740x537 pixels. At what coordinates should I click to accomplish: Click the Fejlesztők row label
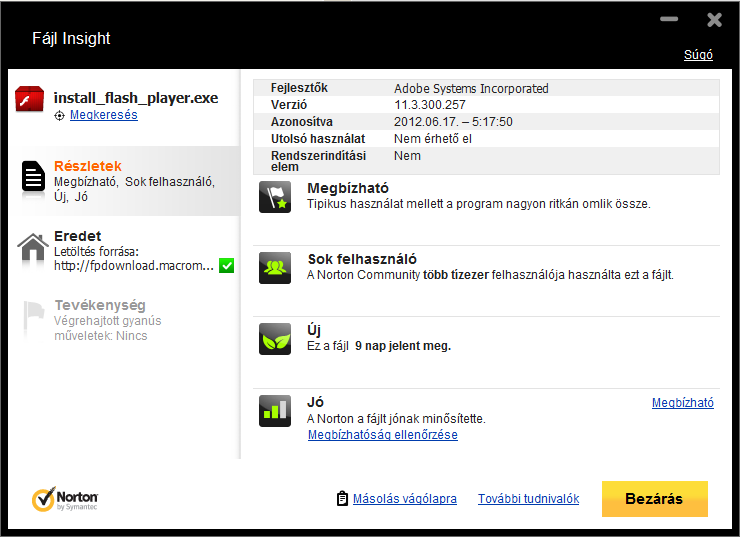[x=299, y=88]
